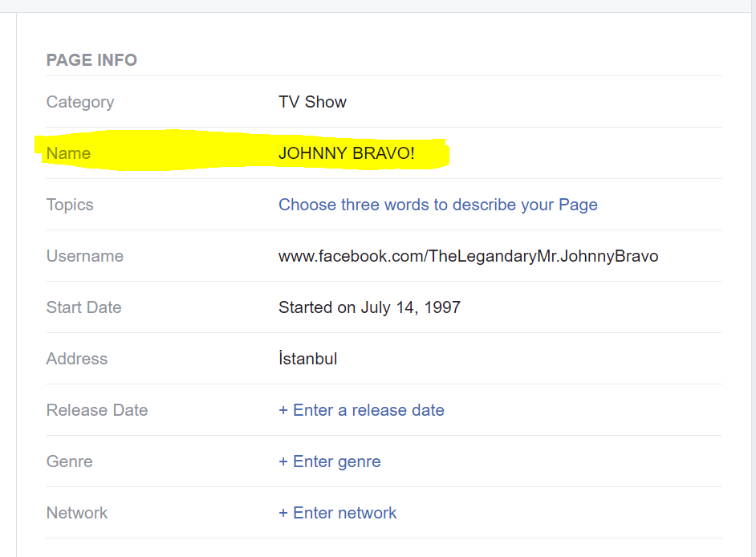
Task: Click the 'JOHNNY BRAVO!' name value
Action: [347, 153]
